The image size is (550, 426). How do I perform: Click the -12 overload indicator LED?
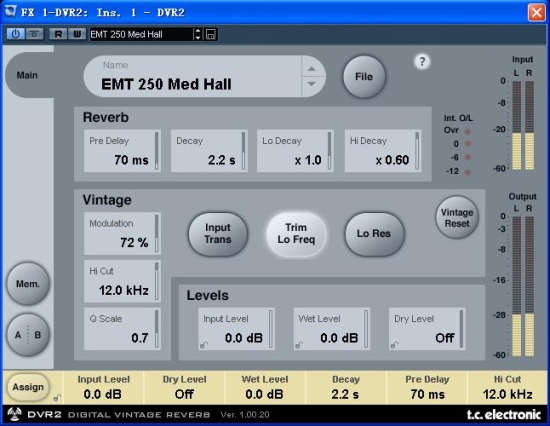(x=468, y=172)
